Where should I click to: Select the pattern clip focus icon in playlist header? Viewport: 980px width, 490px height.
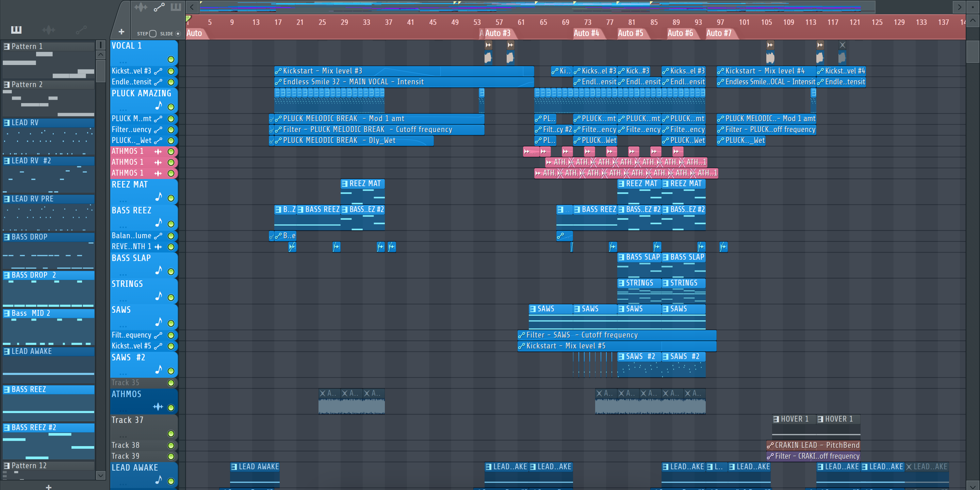click(176, 7)
